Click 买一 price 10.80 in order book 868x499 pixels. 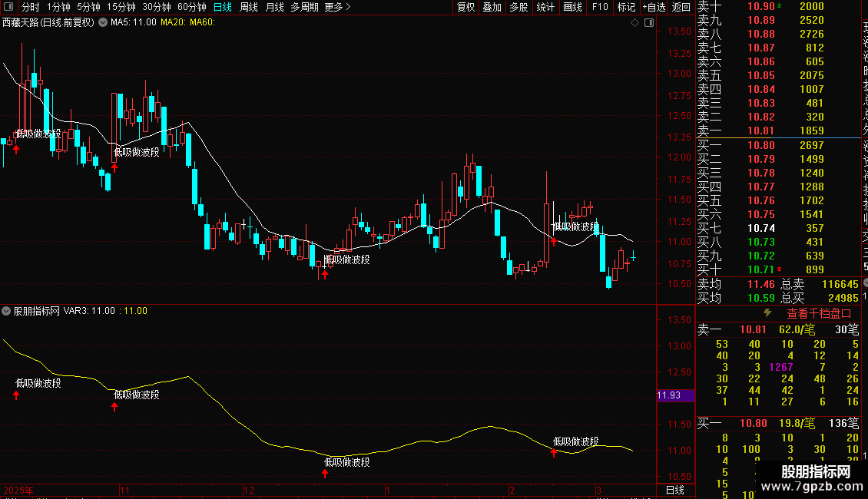pyautogui.click(x=760, y=145)
